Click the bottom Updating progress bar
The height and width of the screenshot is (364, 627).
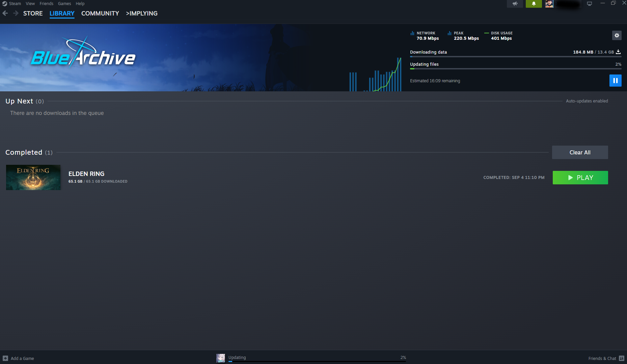317,361
